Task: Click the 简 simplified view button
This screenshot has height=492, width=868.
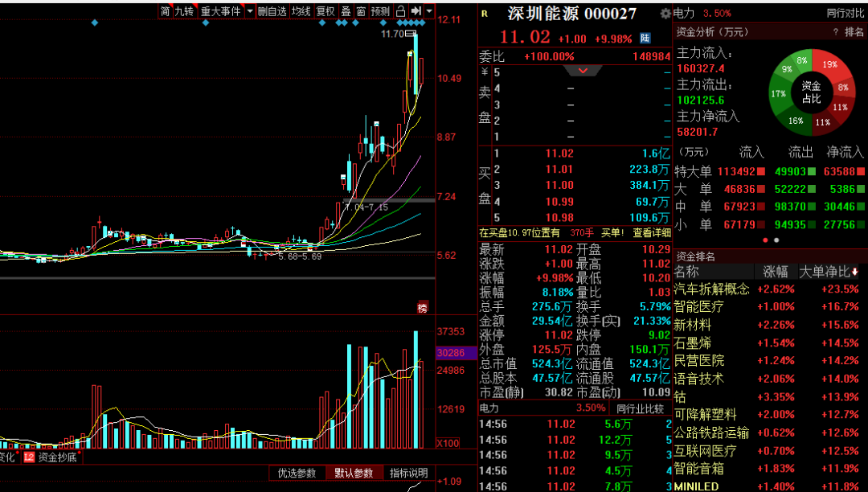Action: [x=165, y=11]
